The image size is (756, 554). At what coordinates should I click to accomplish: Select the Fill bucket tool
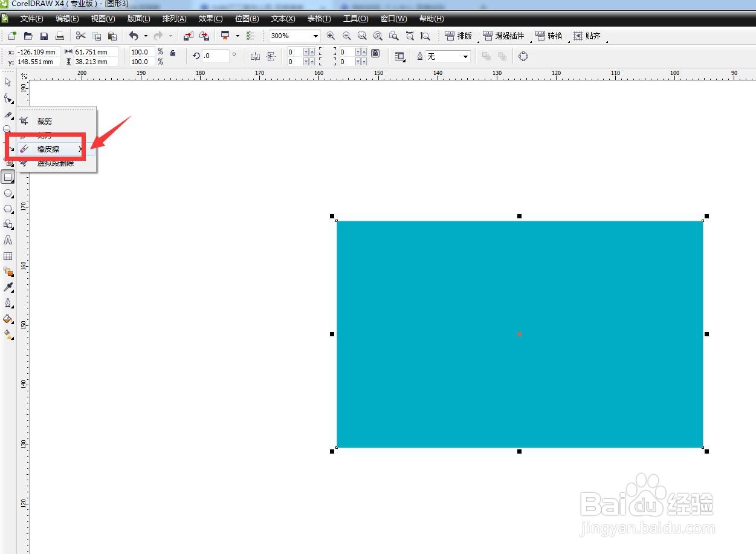[8, 319]
